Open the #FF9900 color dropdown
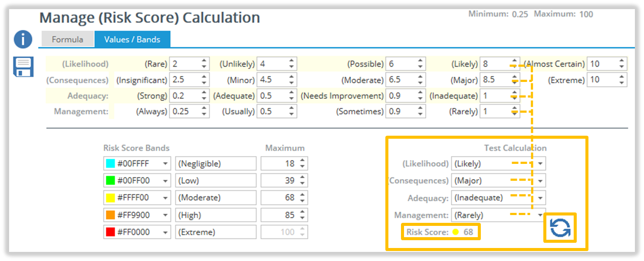Screen dimensions: 644x261 tap(166, 215)
